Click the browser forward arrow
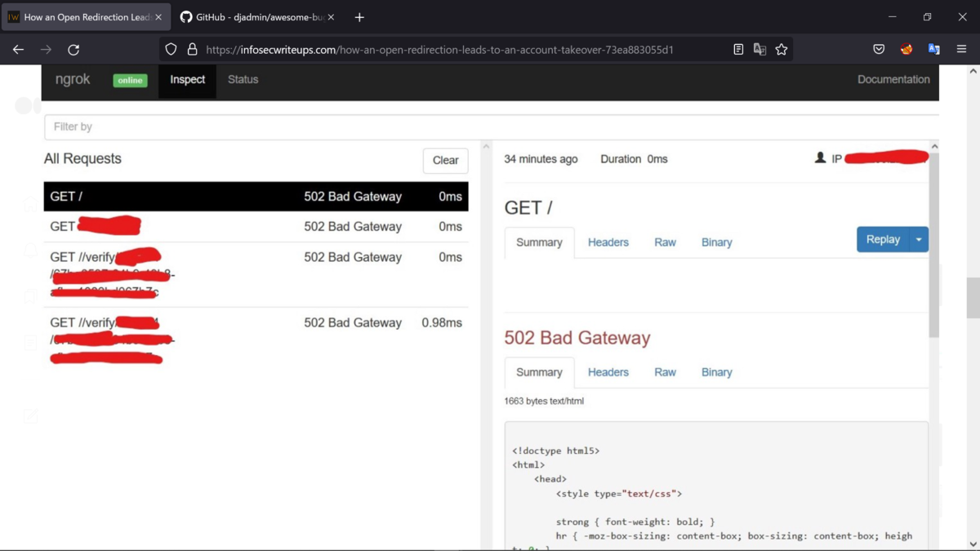980x551 pixels. coord(46,50)
